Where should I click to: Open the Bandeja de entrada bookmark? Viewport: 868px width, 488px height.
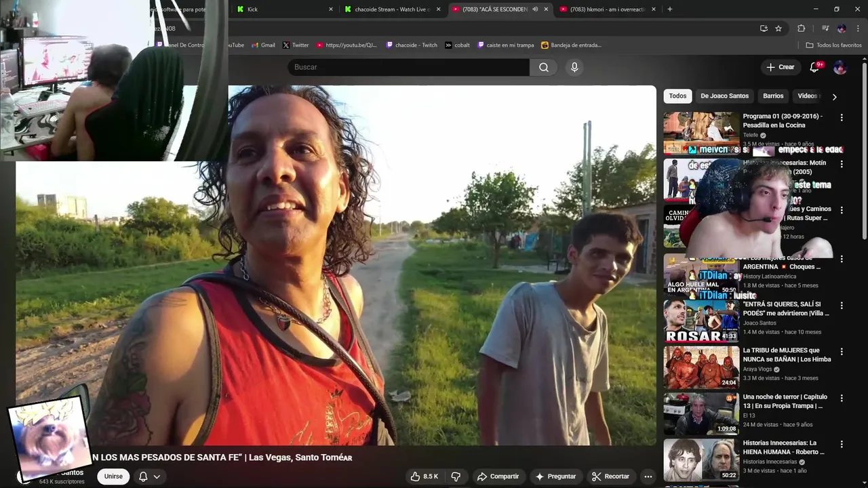pos(571,45)
